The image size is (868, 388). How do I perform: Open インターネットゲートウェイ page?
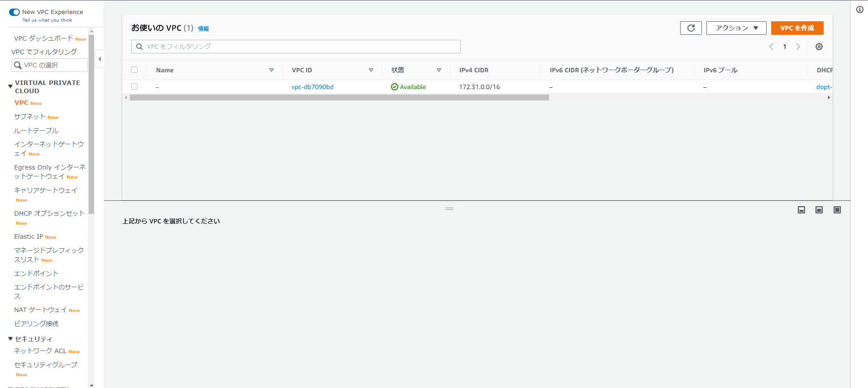[49, 149]
